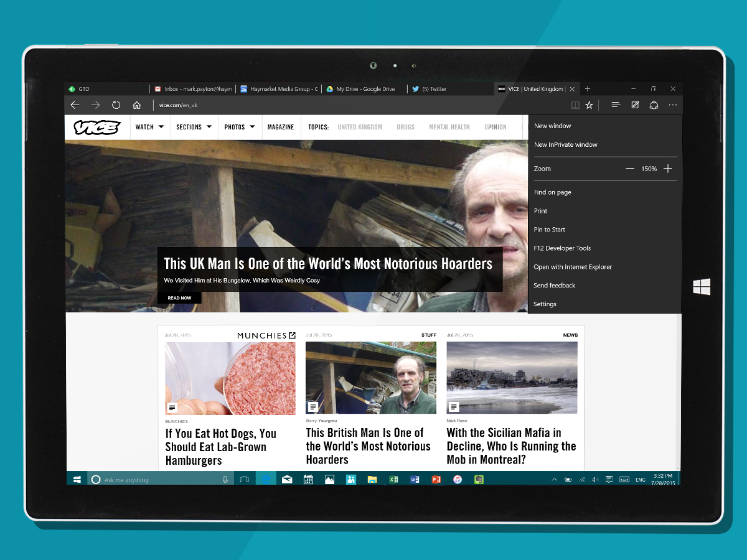
Task: Open the Share icon in Edge toolbar
Action: (x=654, y=105)
